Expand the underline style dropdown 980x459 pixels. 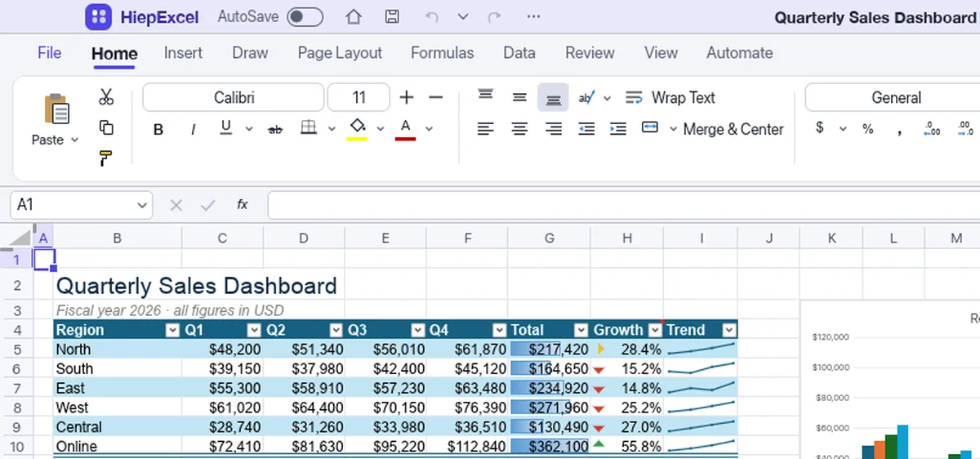tap(249, 129)
